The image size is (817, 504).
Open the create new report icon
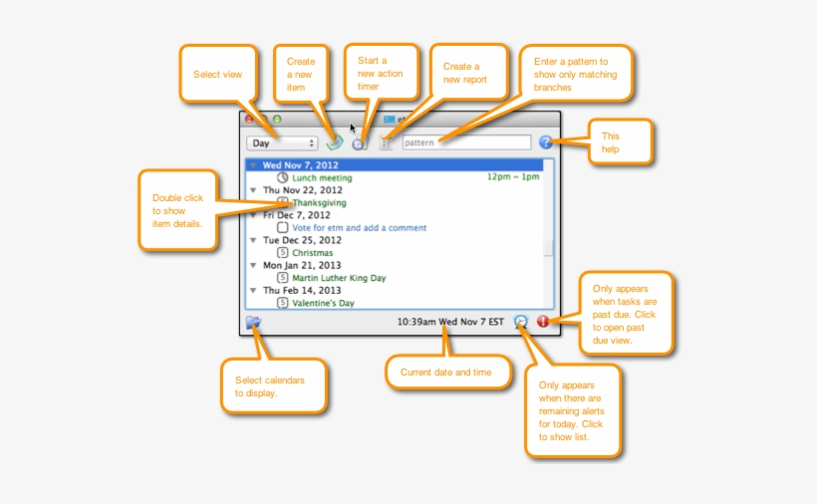385,143
